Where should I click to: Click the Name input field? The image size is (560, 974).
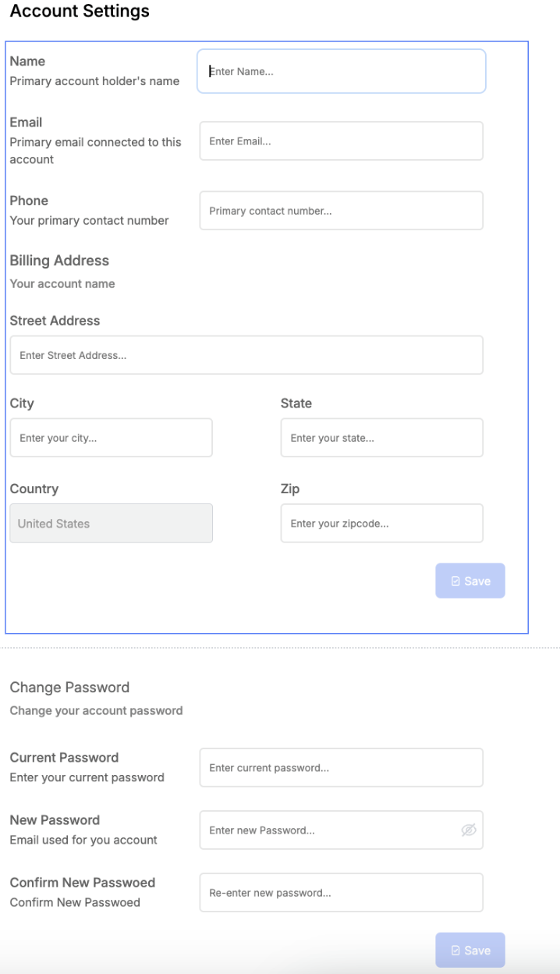coord(341,72)
